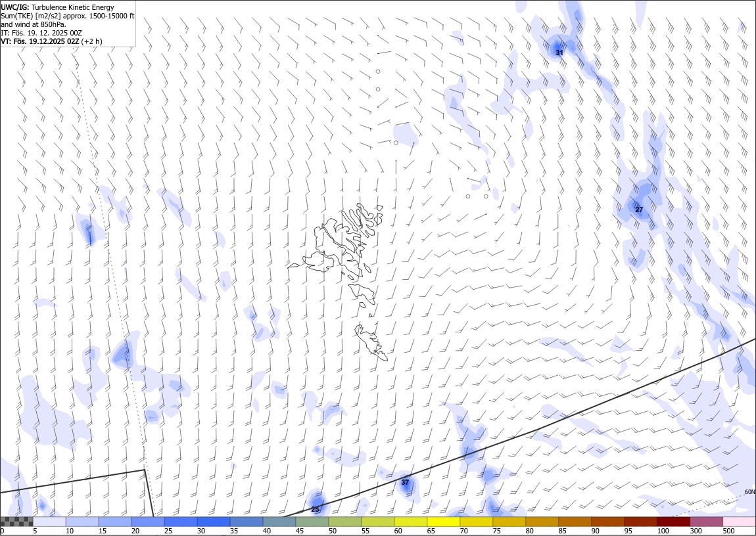Pick the 55–60 yellow-green legend swatch
Image resolution: width=756 pixels, height=536 pixels.
tap(377, 522)
